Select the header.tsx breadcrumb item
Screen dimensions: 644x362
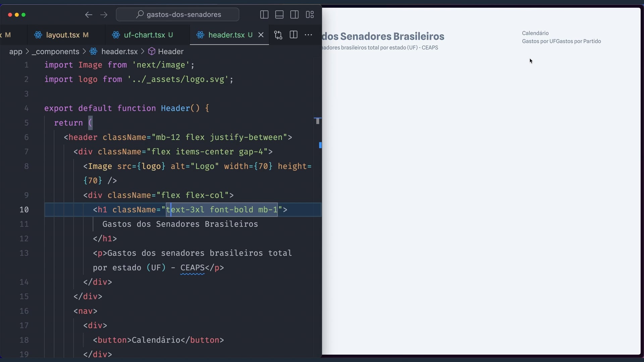coord(119,52)
